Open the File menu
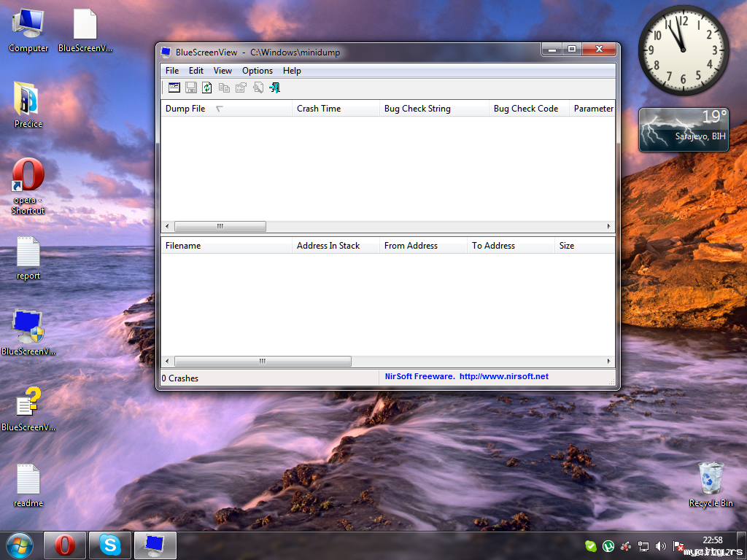Screen dimensions: 747x560 [172, 71]
